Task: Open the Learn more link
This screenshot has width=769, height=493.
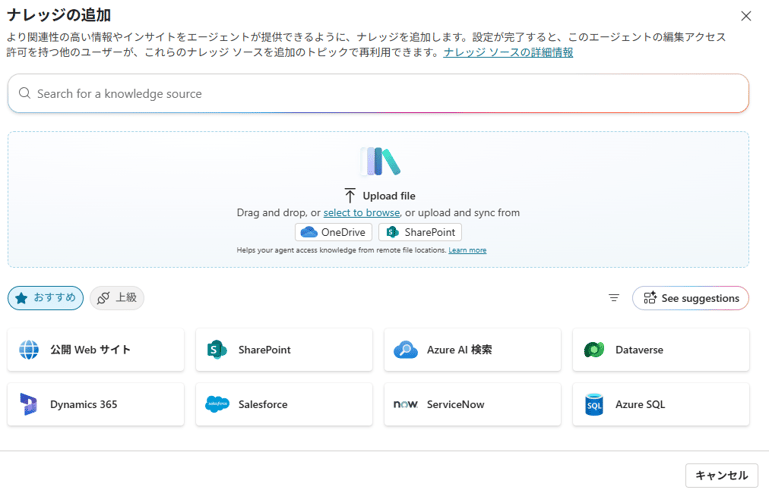Action: tap(467, 250)
